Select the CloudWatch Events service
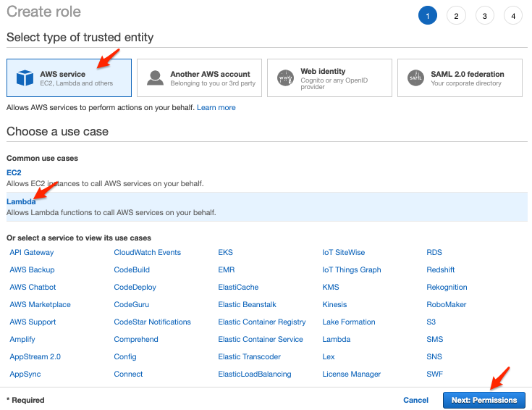Viewport: 532px width, 410px height. [147, 252]
